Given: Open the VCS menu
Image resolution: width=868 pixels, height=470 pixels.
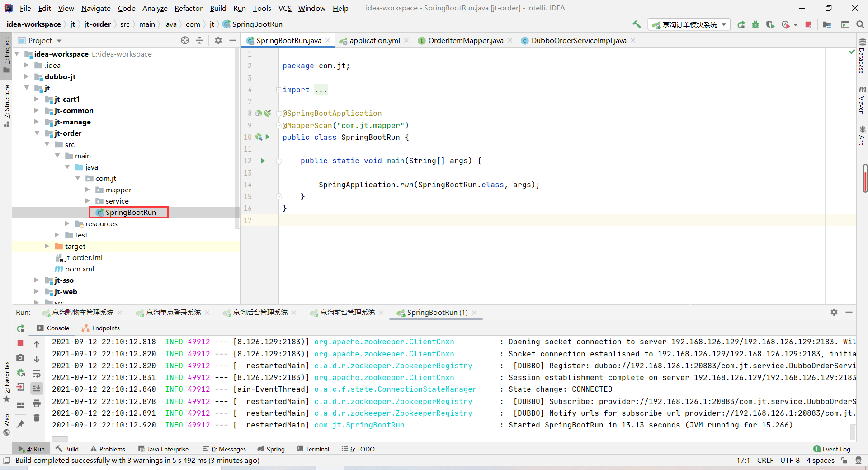Looking at the screenshot, I should [285, 8].
